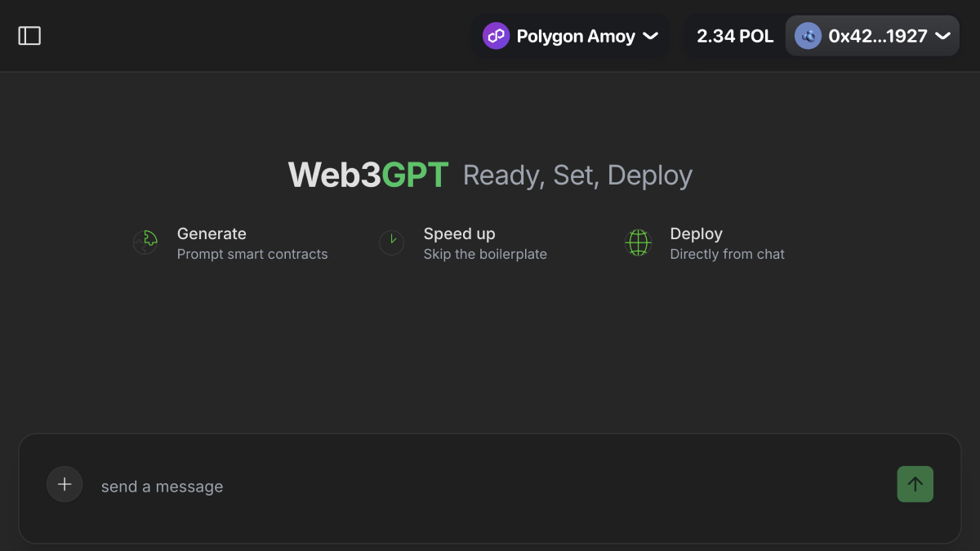Click the Speed up clock icon

[392, 242]
